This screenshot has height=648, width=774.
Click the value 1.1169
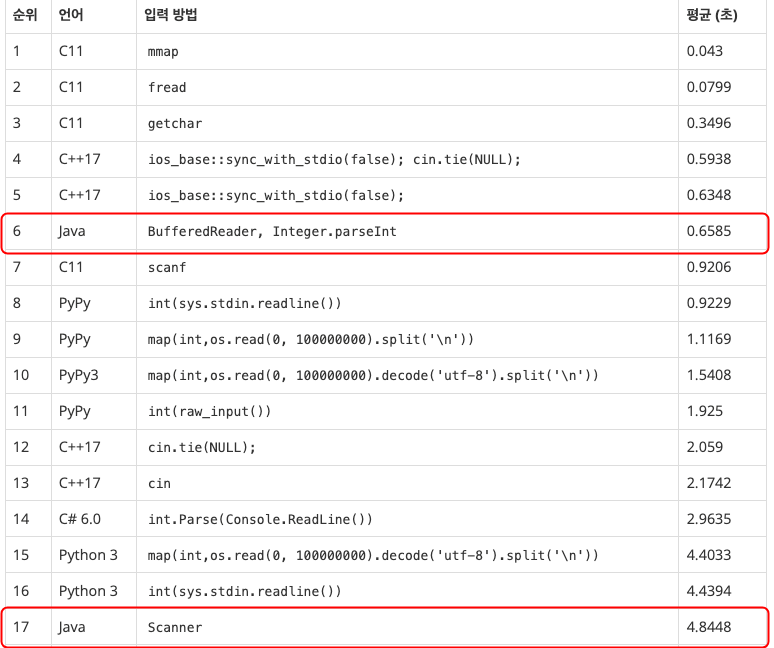(708, 340)
